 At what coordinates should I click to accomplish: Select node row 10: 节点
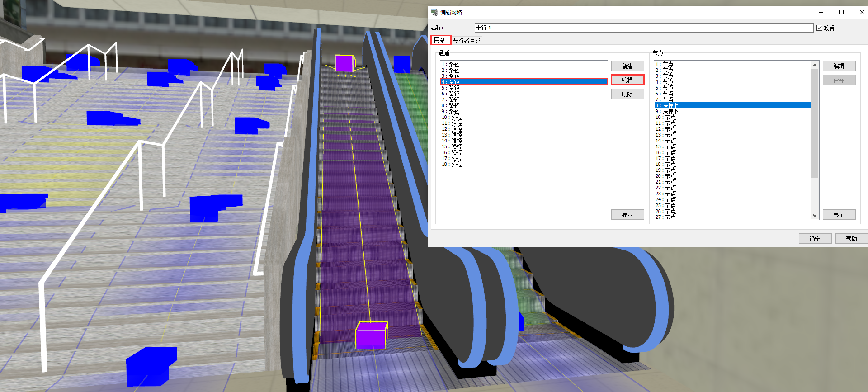(x=732, y=117)
